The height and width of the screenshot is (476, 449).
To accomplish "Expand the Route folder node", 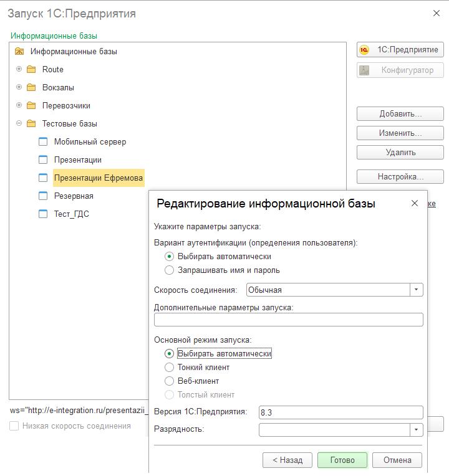I will click(x=19, y=69).
